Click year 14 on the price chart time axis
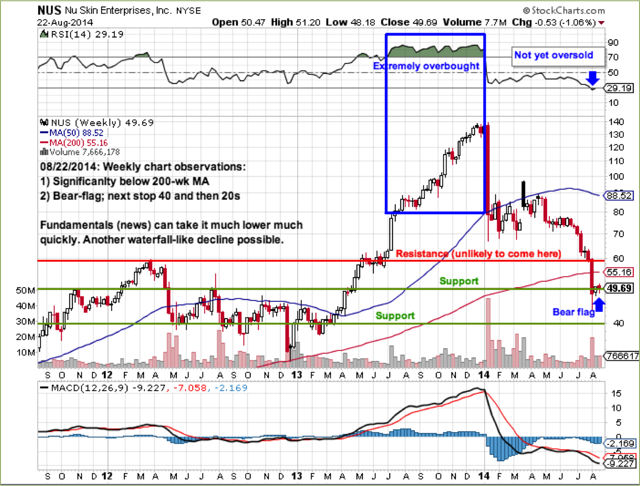This screenshot has height=486, width=640. click(x=484, y=375)
